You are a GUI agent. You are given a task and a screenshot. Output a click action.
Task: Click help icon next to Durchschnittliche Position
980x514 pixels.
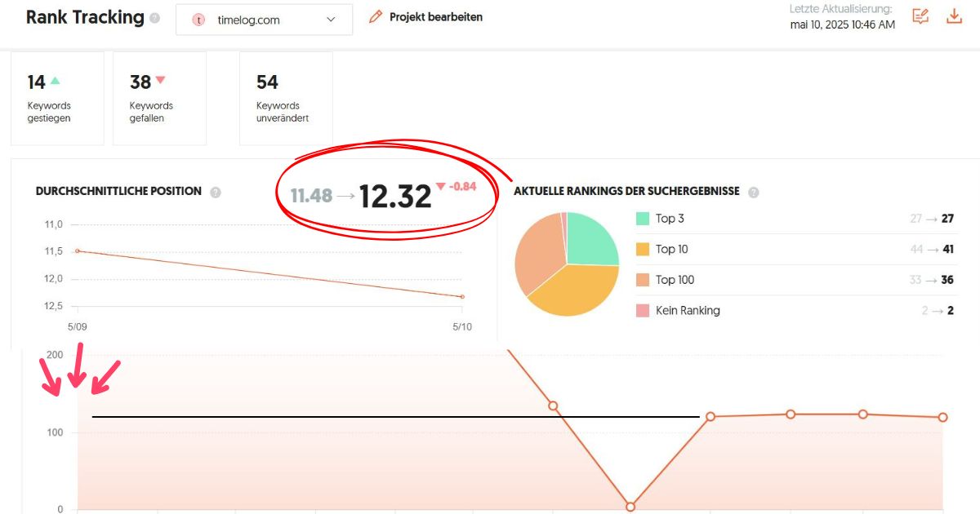(216, 193)
